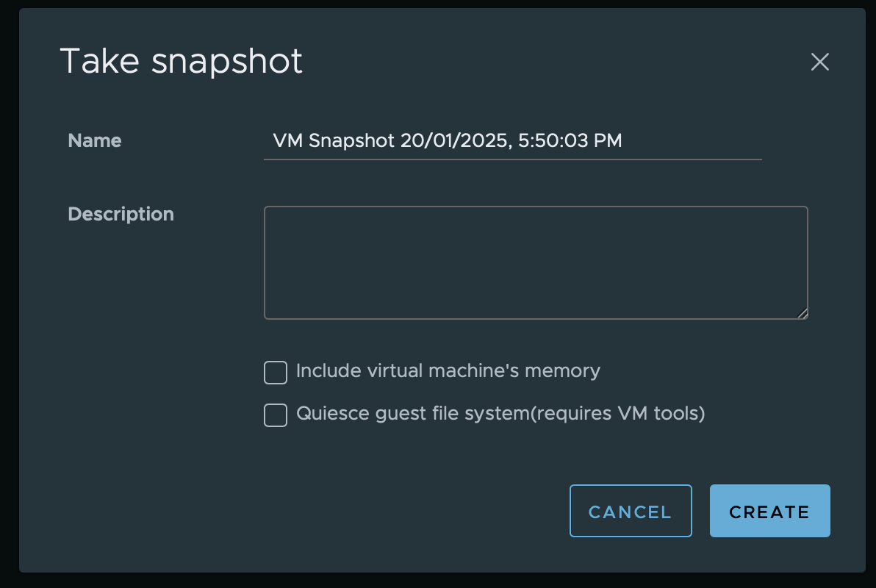Viewport: 876px width, 588px height.
Task: Abort using the CANCEL button
Action: 630,510
